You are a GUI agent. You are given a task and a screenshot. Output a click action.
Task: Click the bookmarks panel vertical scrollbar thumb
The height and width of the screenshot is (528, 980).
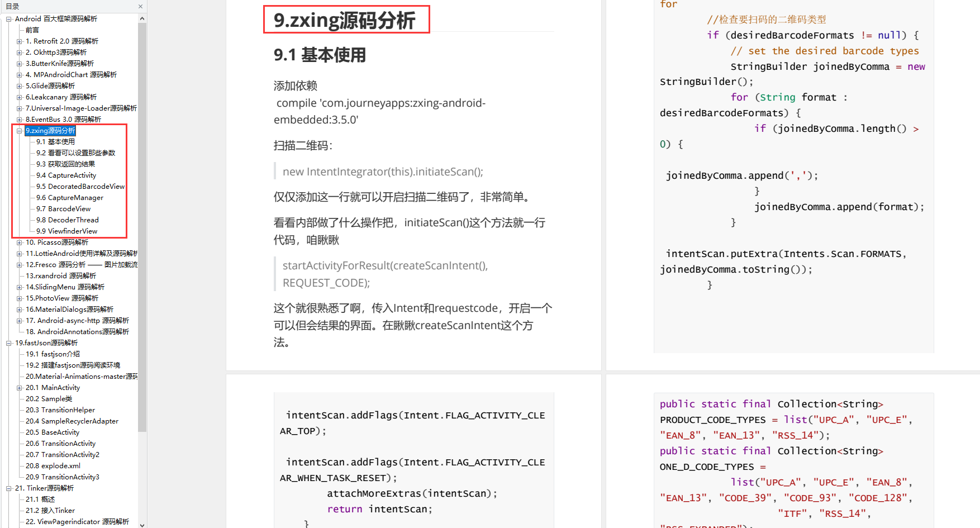click(x=142, y=227)
